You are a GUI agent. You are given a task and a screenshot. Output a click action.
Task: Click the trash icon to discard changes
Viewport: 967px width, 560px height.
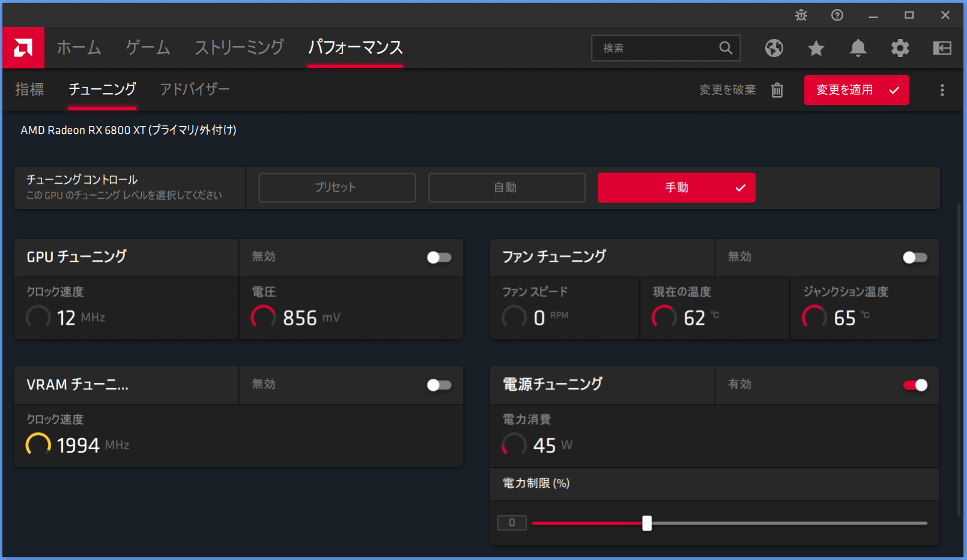[x=777, y=90]
